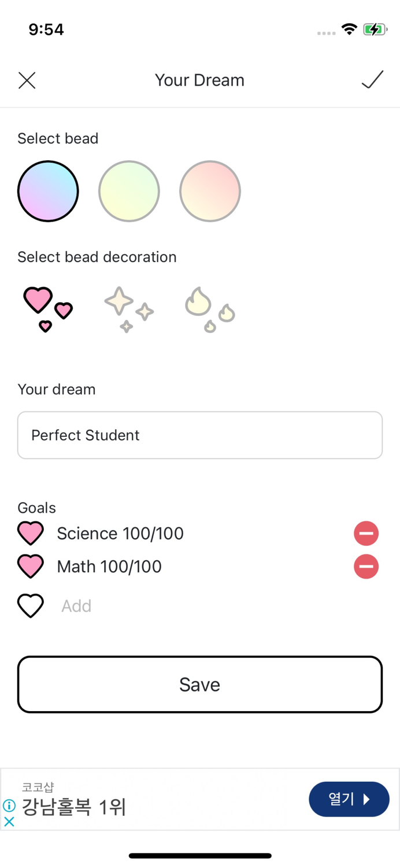400x868 pixels.
Task: Remove the Science 100/100 goal
Action: point(366,533)
